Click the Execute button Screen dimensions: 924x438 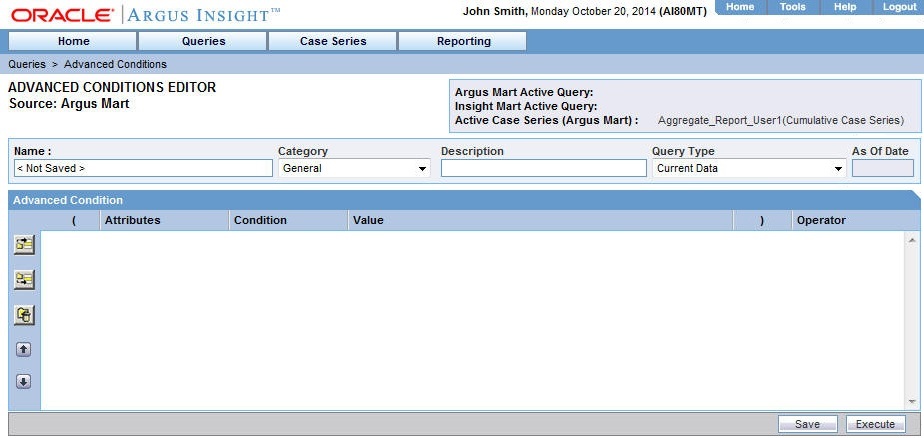(x=875, y=424)
